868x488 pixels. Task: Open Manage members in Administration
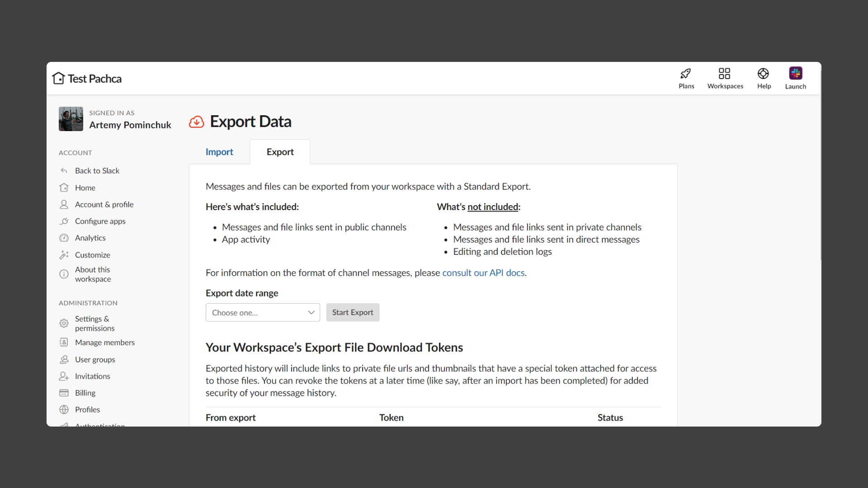point(104,343)
